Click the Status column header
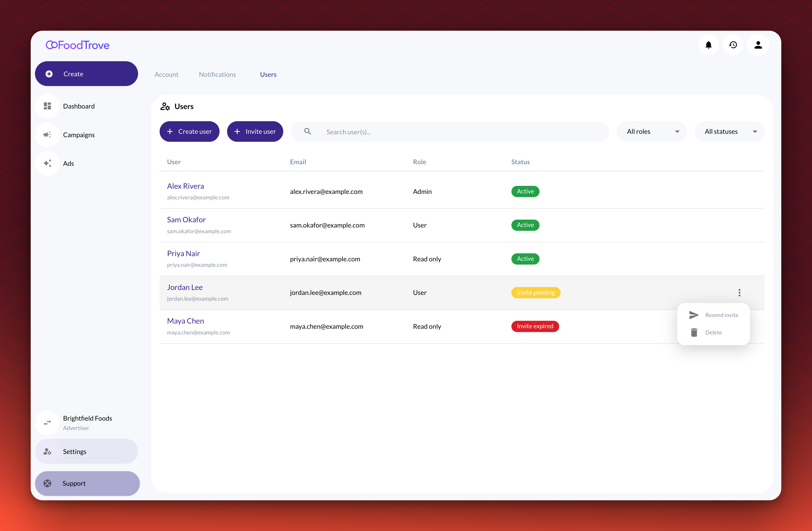Viewport: 812px width, 531px height. point(520,162)
